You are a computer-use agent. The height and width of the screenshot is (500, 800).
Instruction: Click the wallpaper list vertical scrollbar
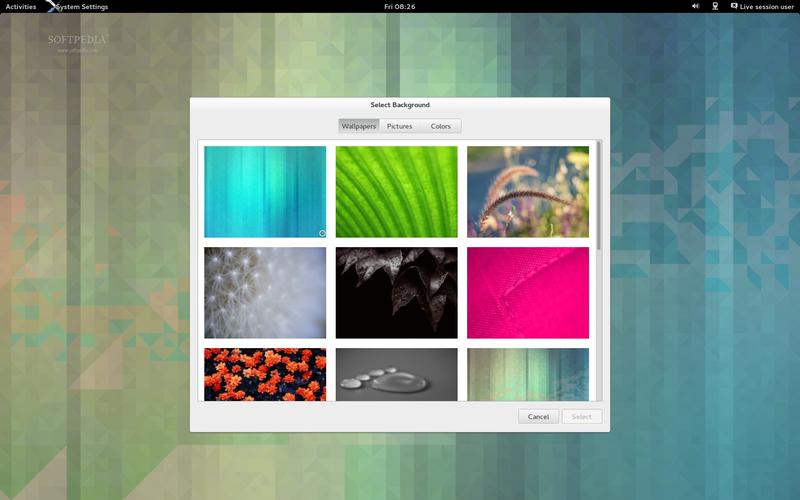click(598, 195)
